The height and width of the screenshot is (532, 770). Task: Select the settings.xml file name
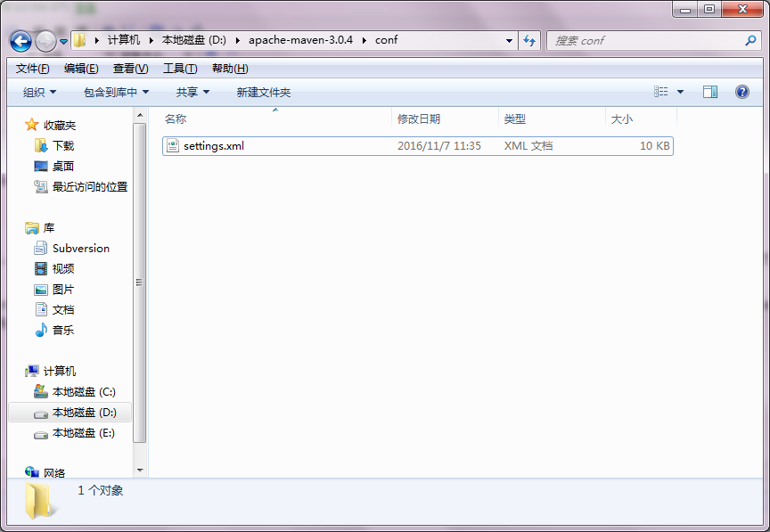[214, 146]
